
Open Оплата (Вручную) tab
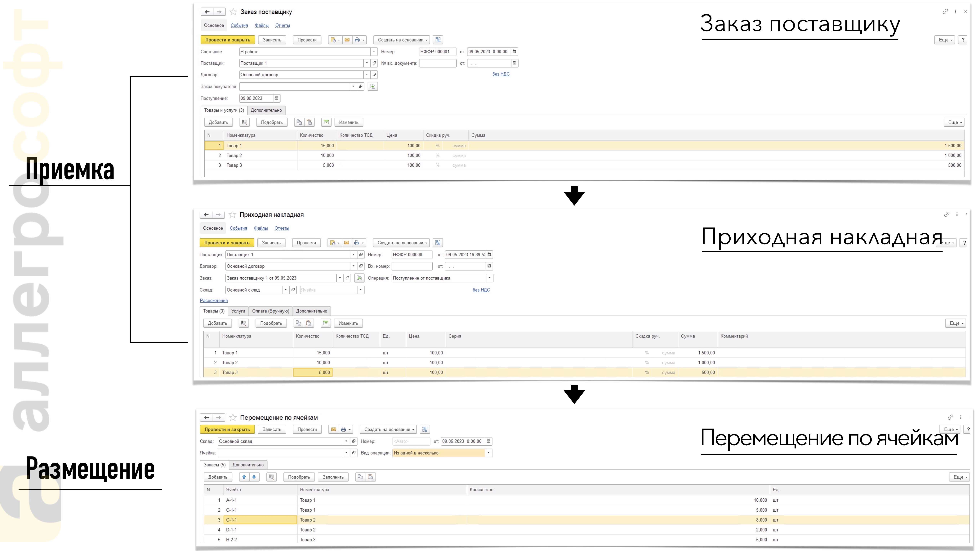tap(270, 311)
